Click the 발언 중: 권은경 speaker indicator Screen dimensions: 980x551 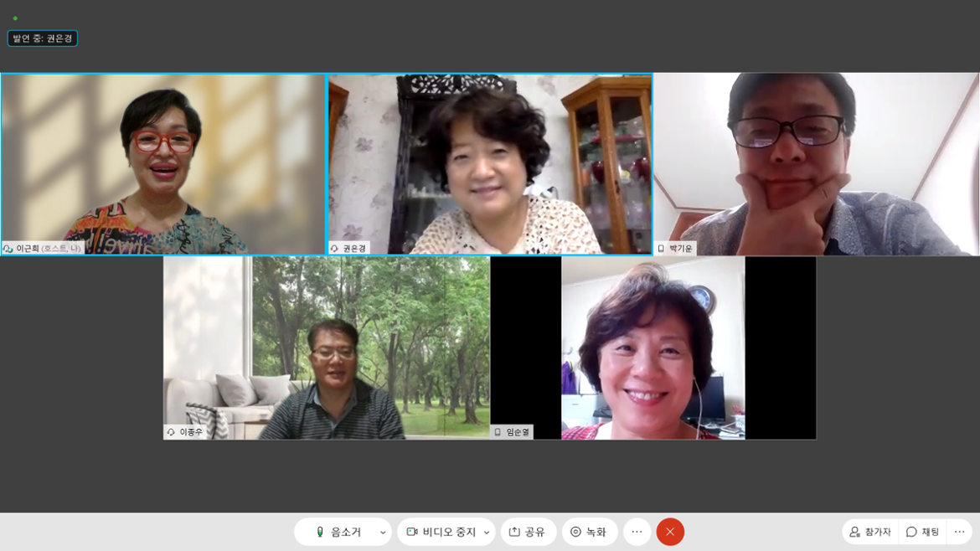43,39
